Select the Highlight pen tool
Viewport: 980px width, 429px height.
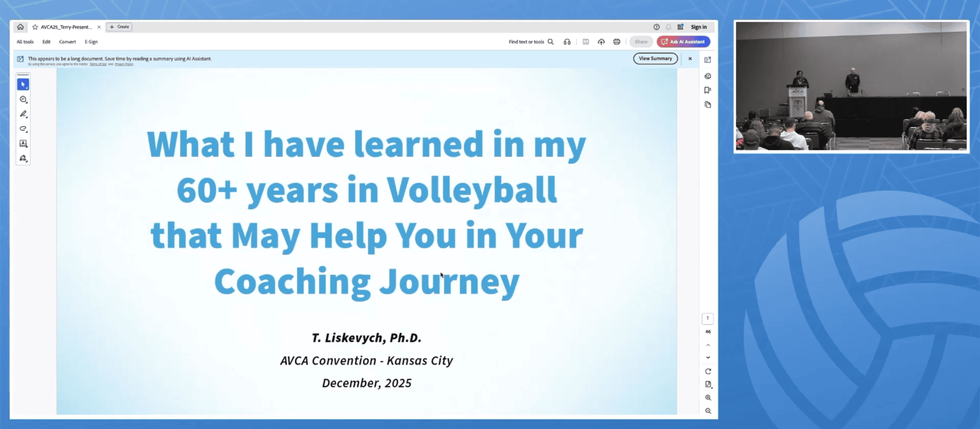pyautogui.click(x=23, y=114)
